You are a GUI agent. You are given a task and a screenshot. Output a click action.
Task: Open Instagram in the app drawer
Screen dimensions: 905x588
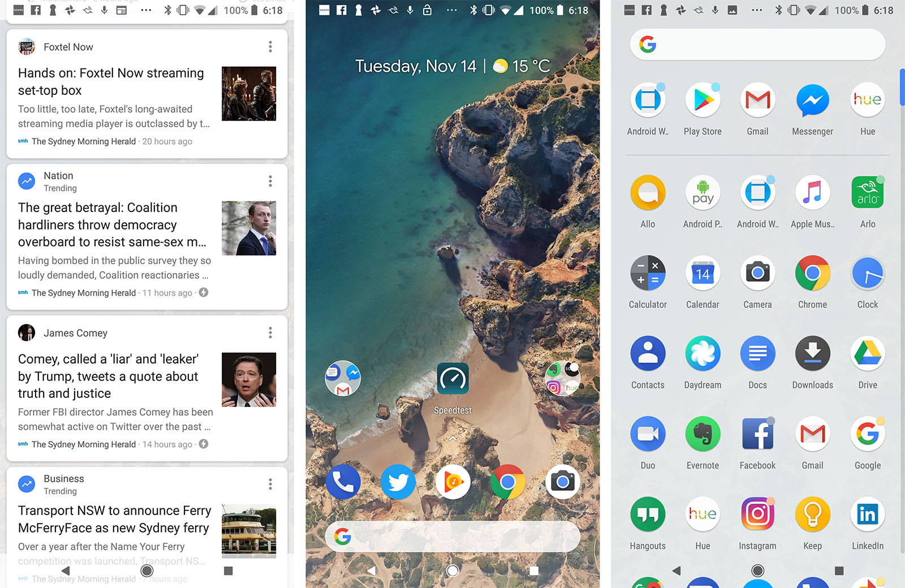(x=757, y=514)
